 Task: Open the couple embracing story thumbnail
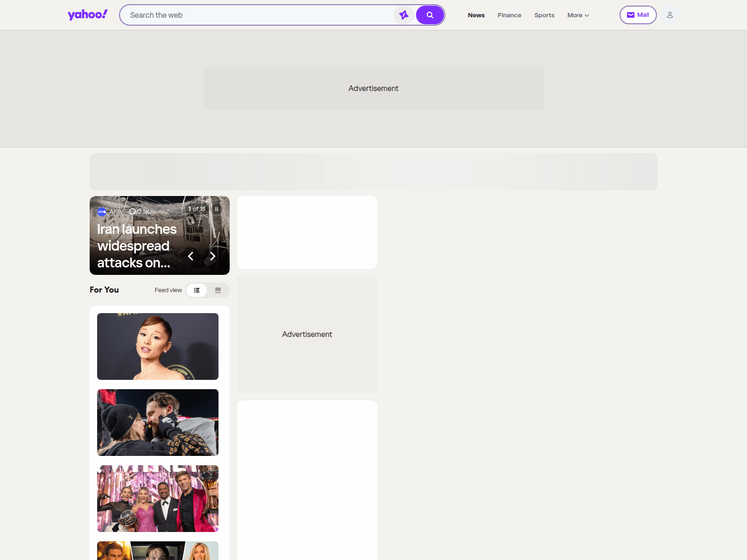158,422
